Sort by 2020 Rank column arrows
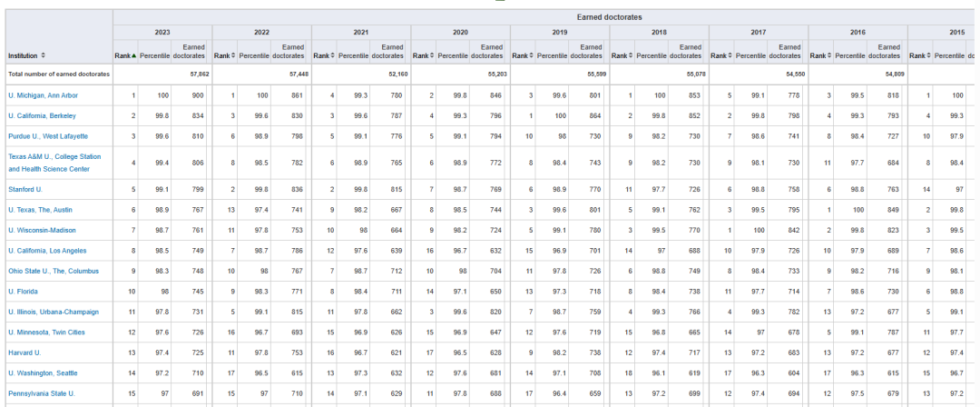 click(x=432, y=56)
